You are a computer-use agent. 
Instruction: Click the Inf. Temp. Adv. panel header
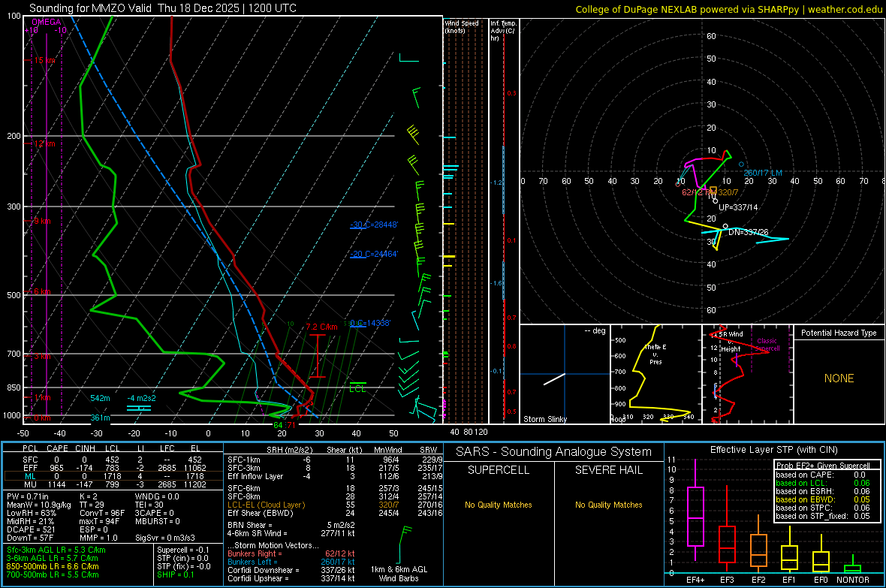[x=503, y=31]
